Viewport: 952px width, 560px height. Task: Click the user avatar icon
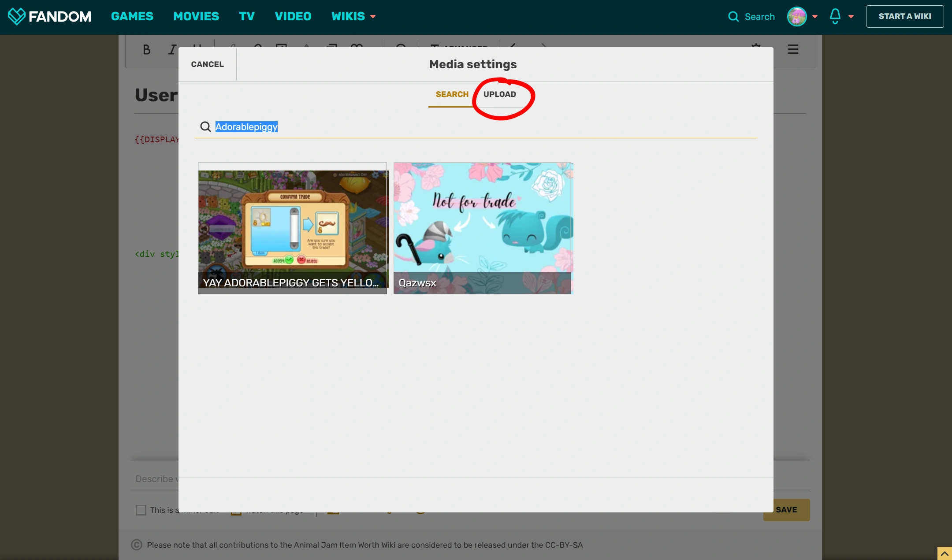click(x=797, y=16)
